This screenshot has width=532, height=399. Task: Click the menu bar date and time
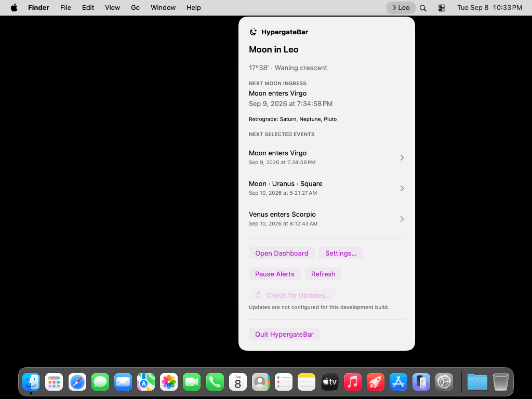[489, 7]
